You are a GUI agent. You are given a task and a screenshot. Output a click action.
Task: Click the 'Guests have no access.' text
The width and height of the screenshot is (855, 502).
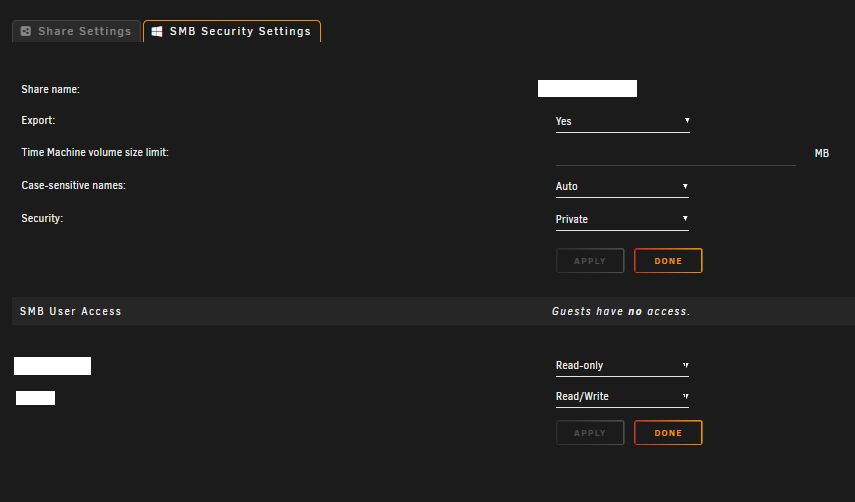click(621, 311)
